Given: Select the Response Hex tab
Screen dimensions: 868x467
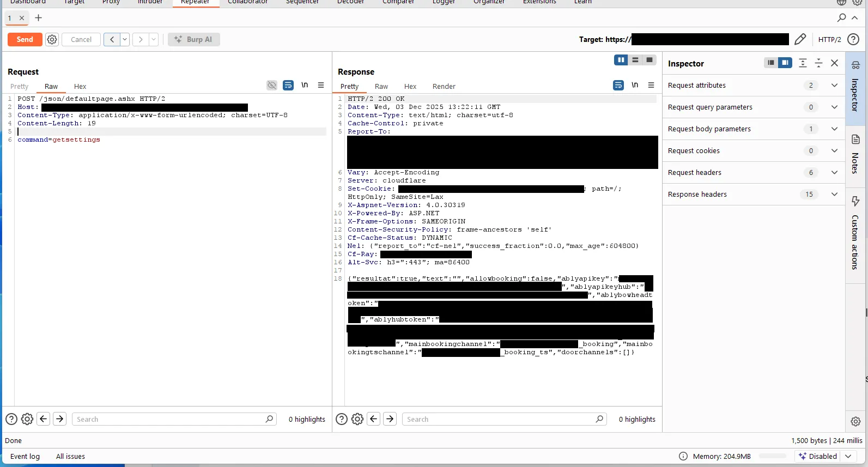Looking at the screenshot, I should pyautogui.click(x=410, y=86).
